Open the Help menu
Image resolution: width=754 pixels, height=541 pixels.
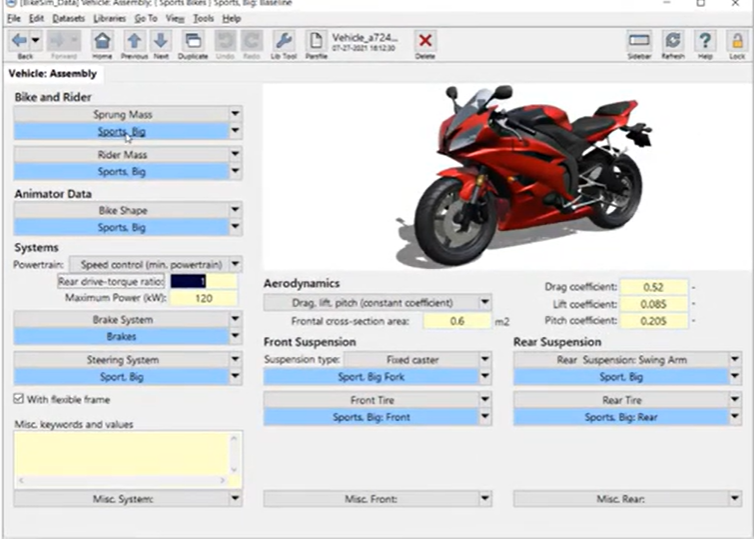[231, 19]
